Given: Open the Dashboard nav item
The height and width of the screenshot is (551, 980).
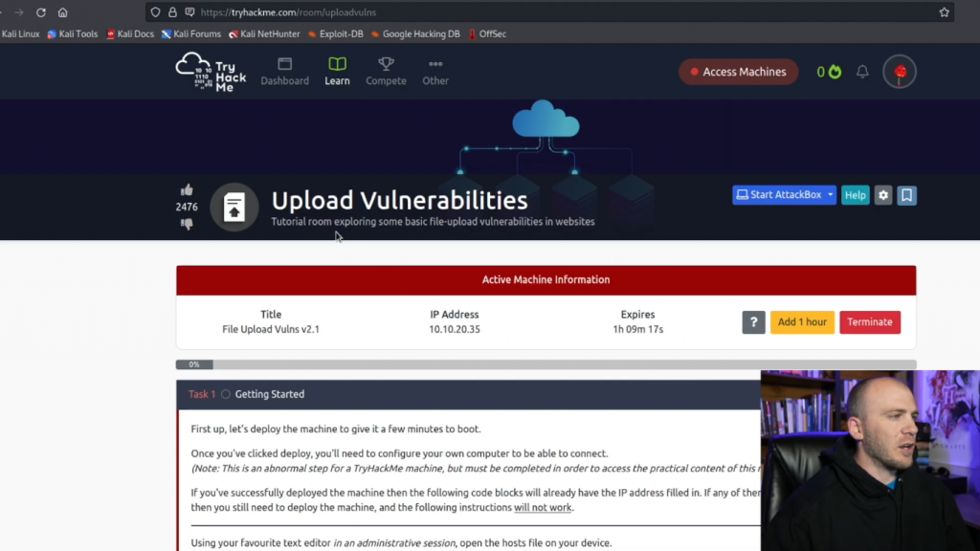Looking at the screenshot, I should [x=285, y=72].
